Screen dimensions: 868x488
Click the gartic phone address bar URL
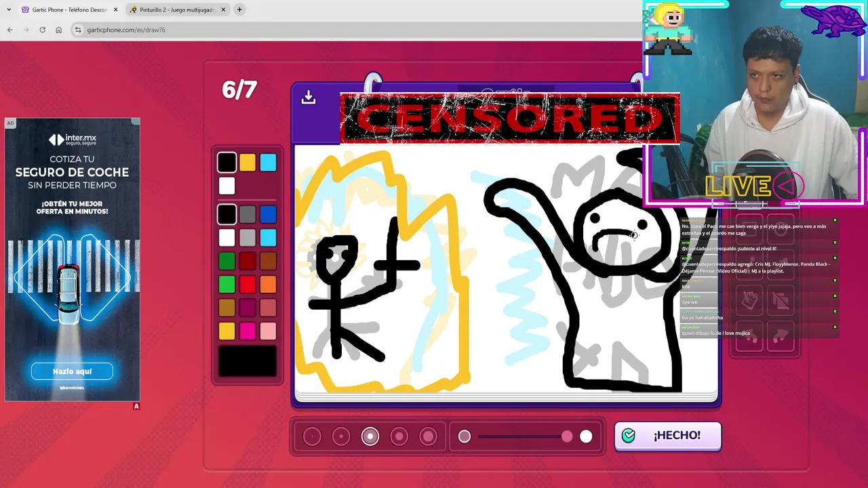point(126,30)
